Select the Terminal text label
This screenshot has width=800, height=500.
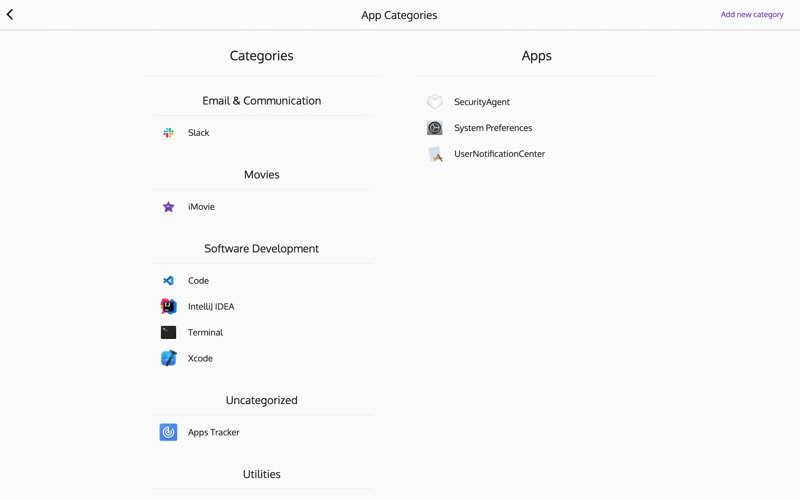point(205,333)
